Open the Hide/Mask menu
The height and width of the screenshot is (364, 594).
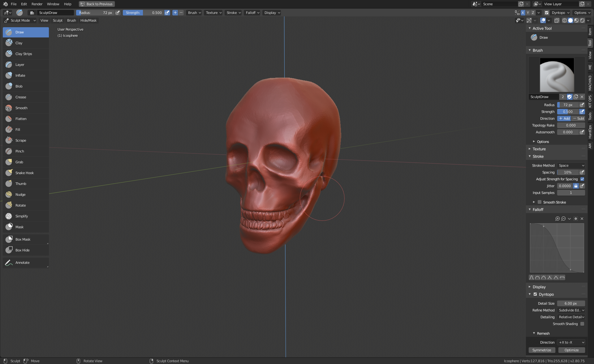tap(88, 20)
